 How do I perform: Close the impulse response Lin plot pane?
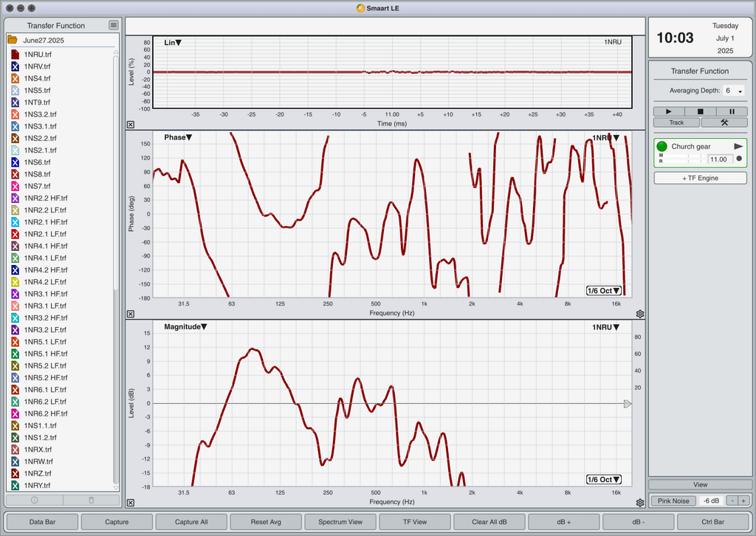click(x=130, y=124)
